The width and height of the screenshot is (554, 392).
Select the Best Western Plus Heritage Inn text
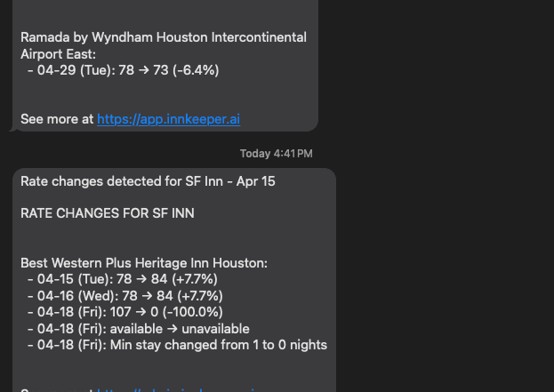pos(144,263)
